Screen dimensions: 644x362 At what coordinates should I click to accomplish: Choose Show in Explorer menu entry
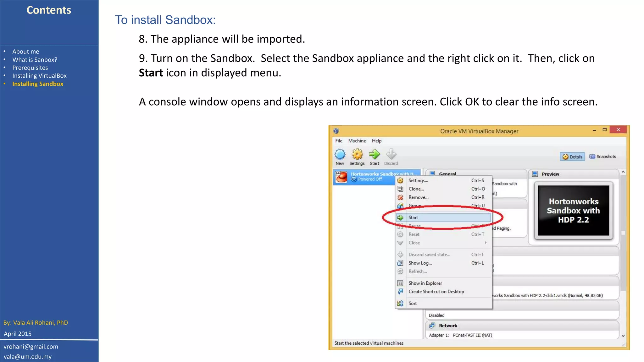point(443,283)
